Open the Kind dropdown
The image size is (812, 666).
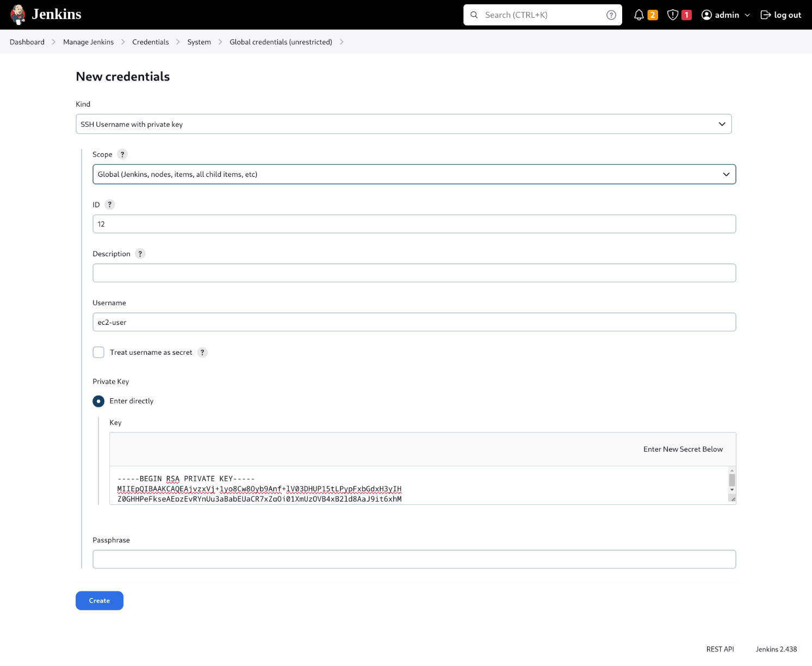point(404,124)
